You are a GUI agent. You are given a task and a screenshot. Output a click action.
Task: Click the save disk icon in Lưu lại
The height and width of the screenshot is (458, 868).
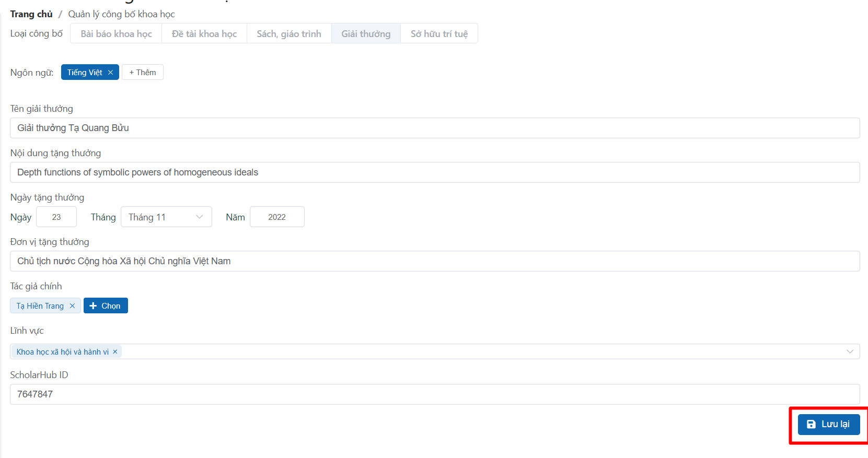811,424
